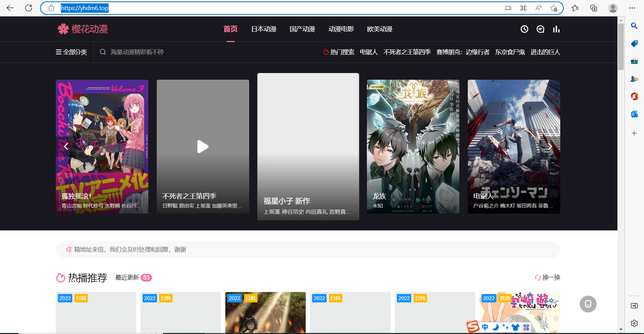
Task: Expand the 全部分类 category menu
Action: point(71,52)
